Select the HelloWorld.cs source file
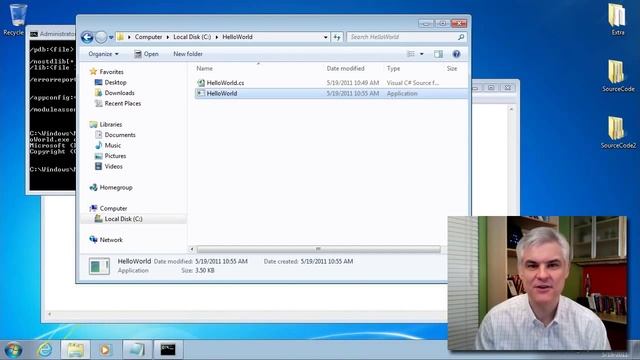Image resolution: width=640 pixels, height=360 pixels. coord(225,83)
